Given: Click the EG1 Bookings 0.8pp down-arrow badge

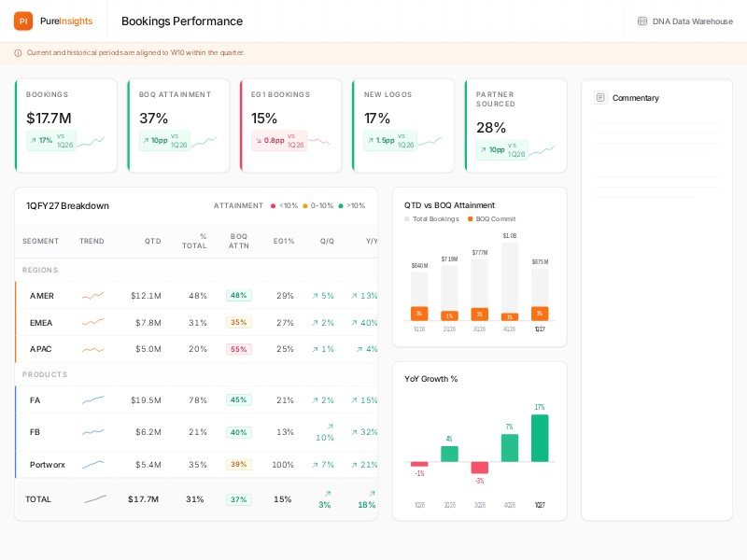Looking at the screenshot, I should (269, 140).
